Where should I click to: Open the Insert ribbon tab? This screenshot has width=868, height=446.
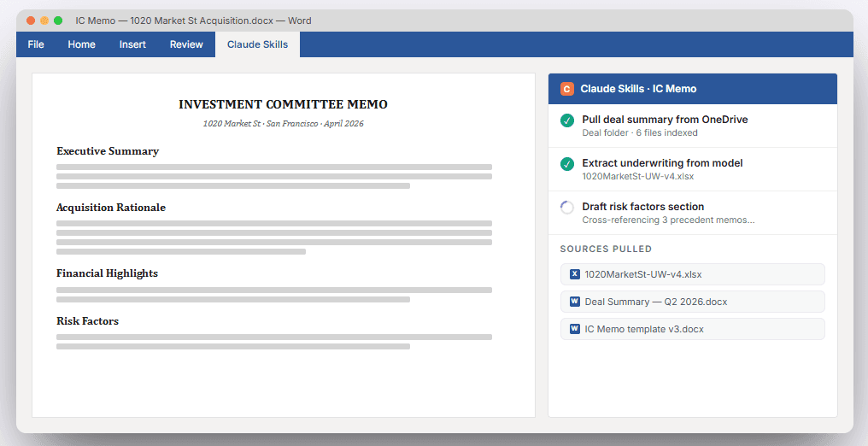132,44
